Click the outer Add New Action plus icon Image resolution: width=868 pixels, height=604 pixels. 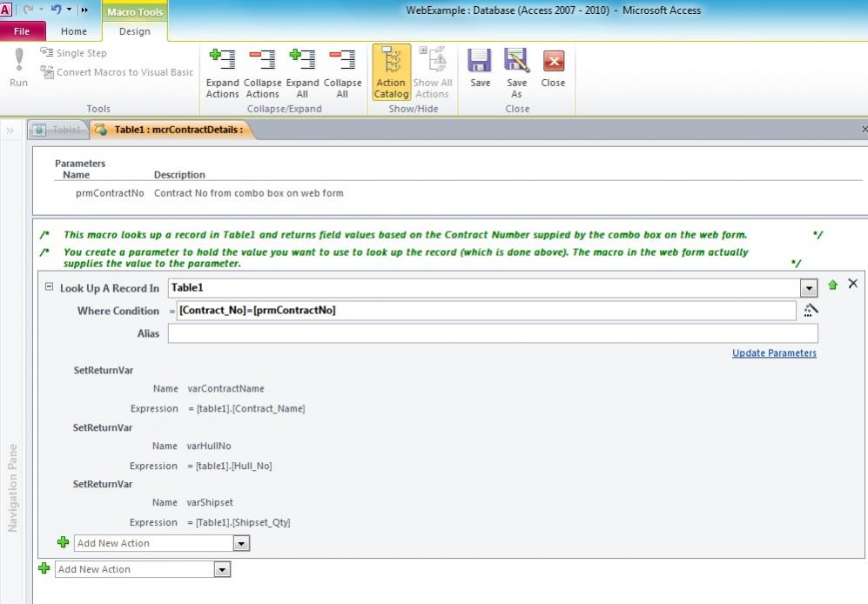tap(44, 568)
